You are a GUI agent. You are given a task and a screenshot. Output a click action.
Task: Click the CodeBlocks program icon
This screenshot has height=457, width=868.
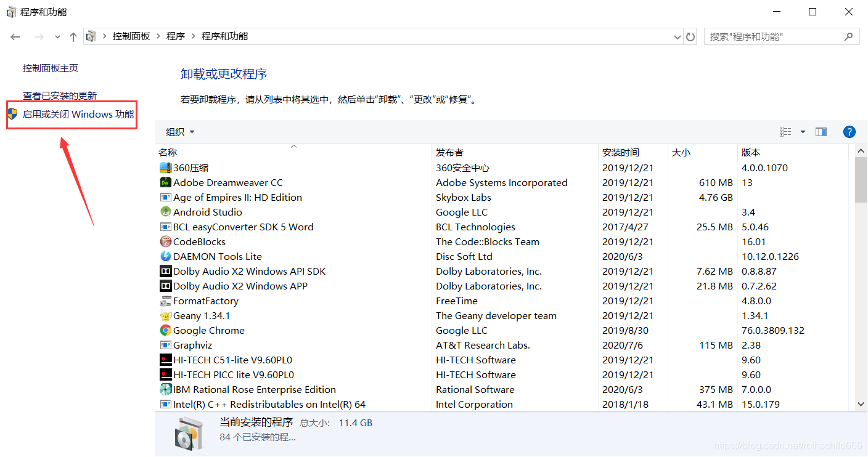click(x=165, y=241)
